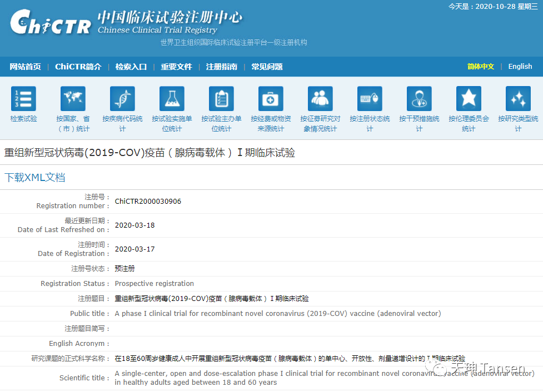Click 按经费或物资来源统计 label

point(271,124)
